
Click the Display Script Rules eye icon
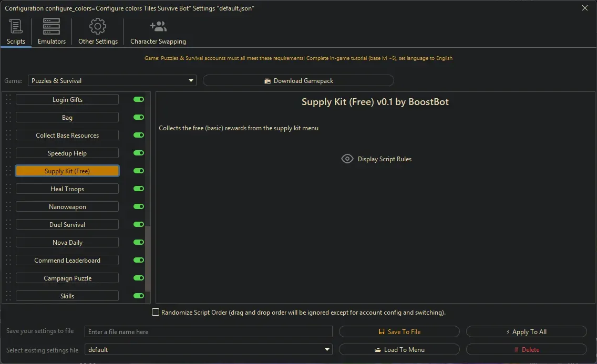pos(347,159)
